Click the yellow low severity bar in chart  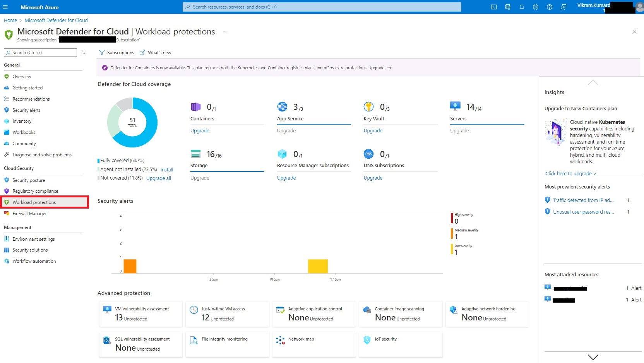tap(318, 266)
